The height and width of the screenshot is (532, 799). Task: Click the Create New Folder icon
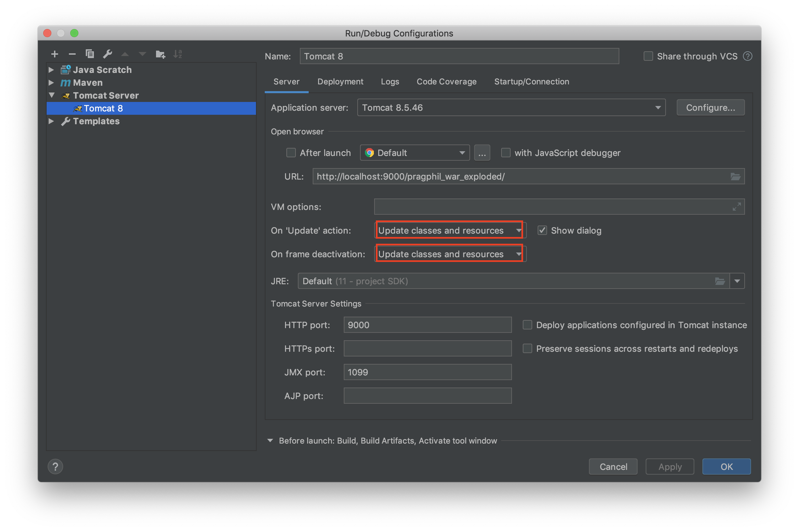coord(160,54)
